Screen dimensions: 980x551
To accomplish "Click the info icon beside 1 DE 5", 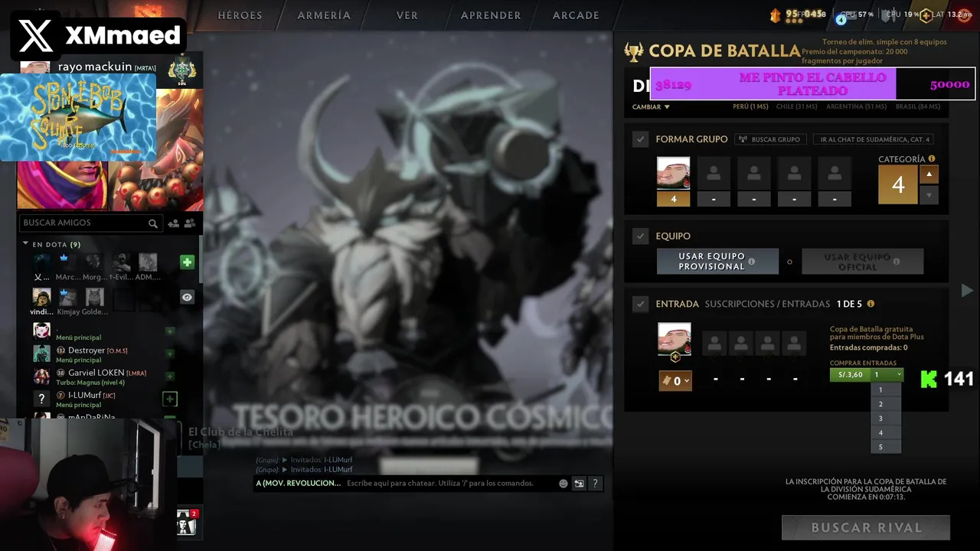I will [871, 304].
